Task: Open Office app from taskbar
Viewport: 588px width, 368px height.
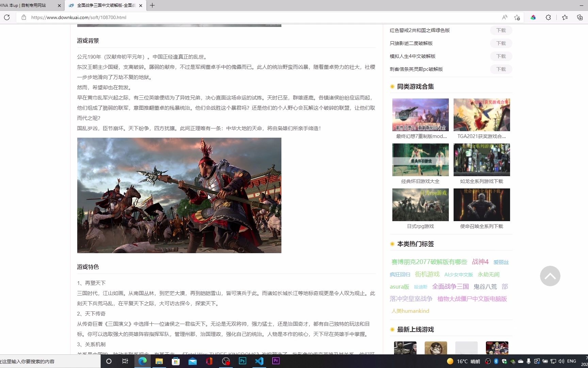Action: (x=209, y=361)
